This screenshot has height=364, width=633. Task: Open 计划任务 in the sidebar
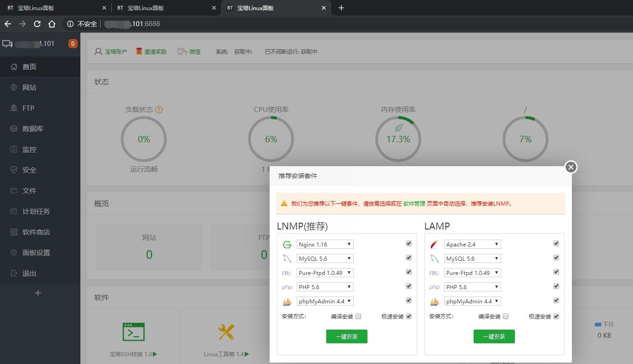(40, 212)
